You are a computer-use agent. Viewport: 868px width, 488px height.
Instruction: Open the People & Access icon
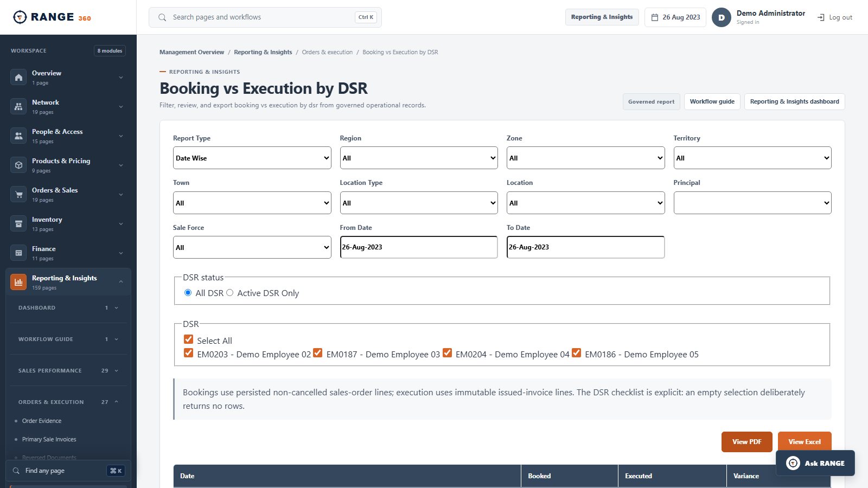18,136
